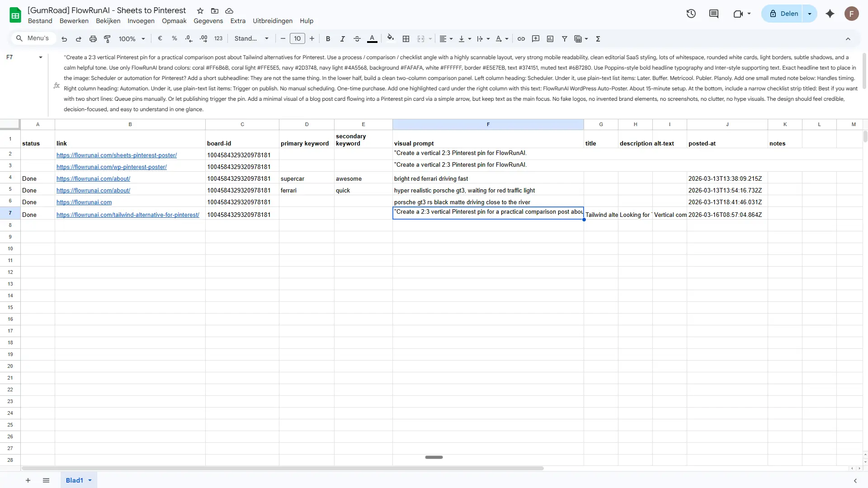The width and height of the screenshot is (868, 488).
Task: Expand the Blad1 sheet tab menu
Action: coord(90,480)
